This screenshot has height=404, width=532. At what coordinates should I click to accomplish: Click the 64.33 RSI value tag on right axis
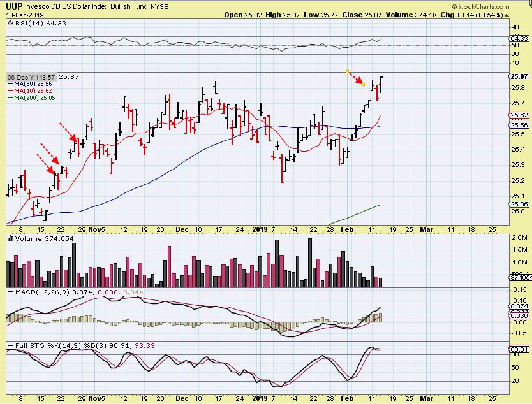519,39
